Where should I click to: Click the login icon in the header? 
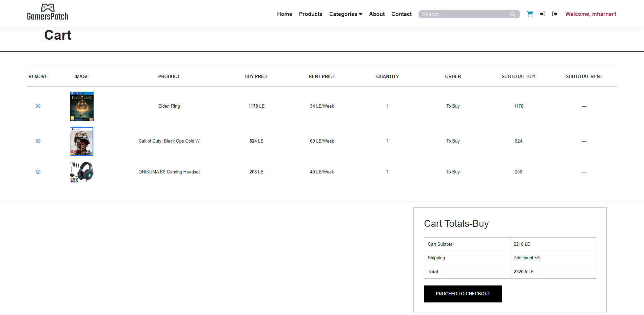(542, 14)
